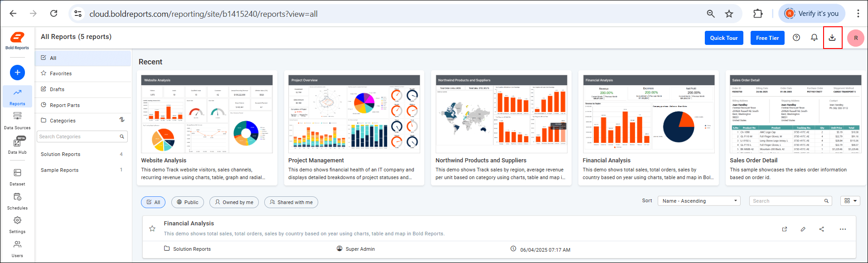
Task: Sort categories using the sort icon
Action: tap(121, 120)
